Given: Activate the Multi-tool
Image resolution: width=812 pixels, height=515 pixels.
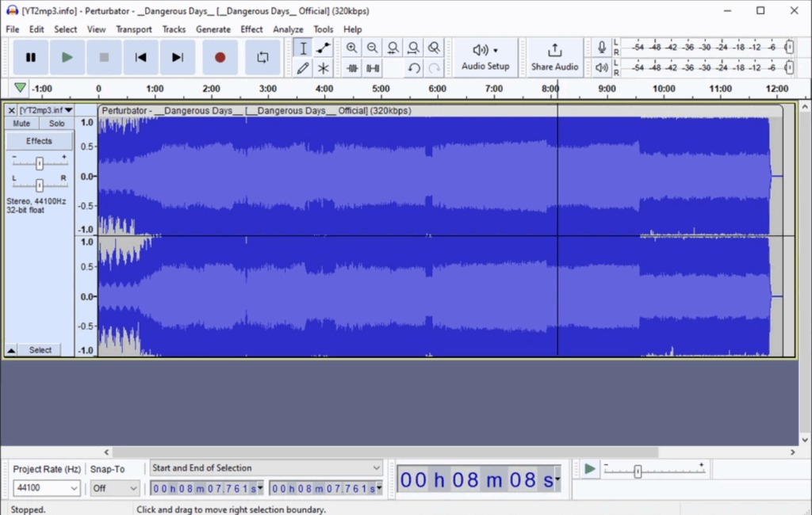Looking at the screenshot, I should 324,68.
